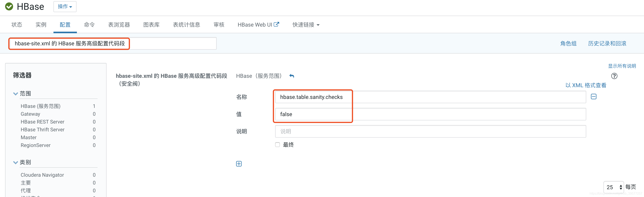Expand the 快速链接 dropdown menu

coord(306,25)
